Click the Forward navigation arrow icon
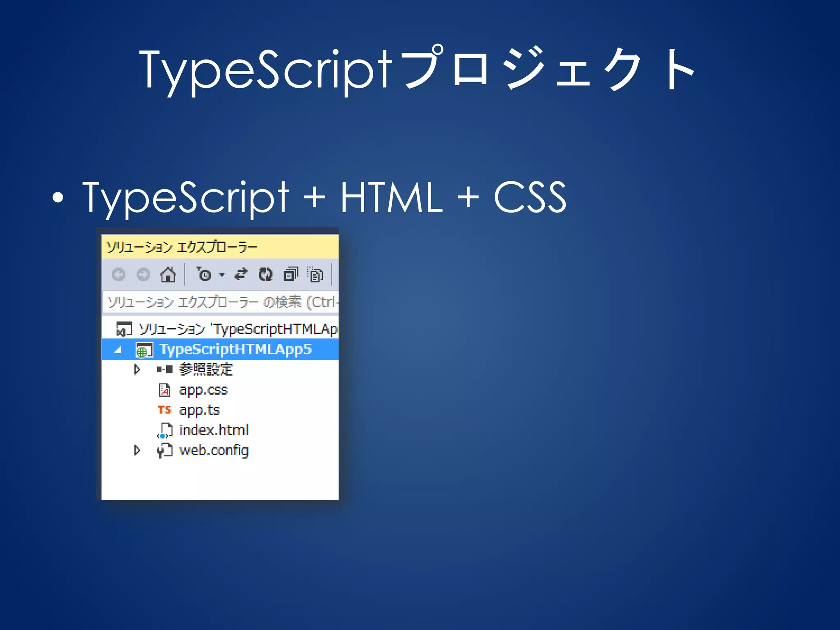840x630 pixels. coord(143,274)
